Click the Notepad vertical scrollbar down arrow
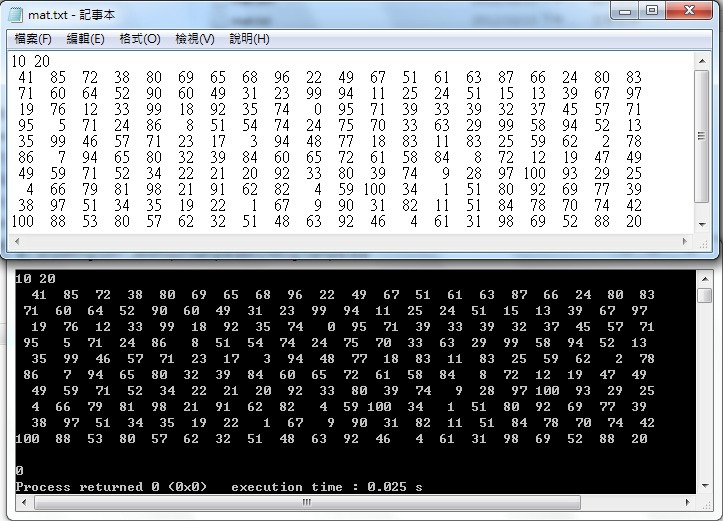723x521 pixels. (702, 225)
